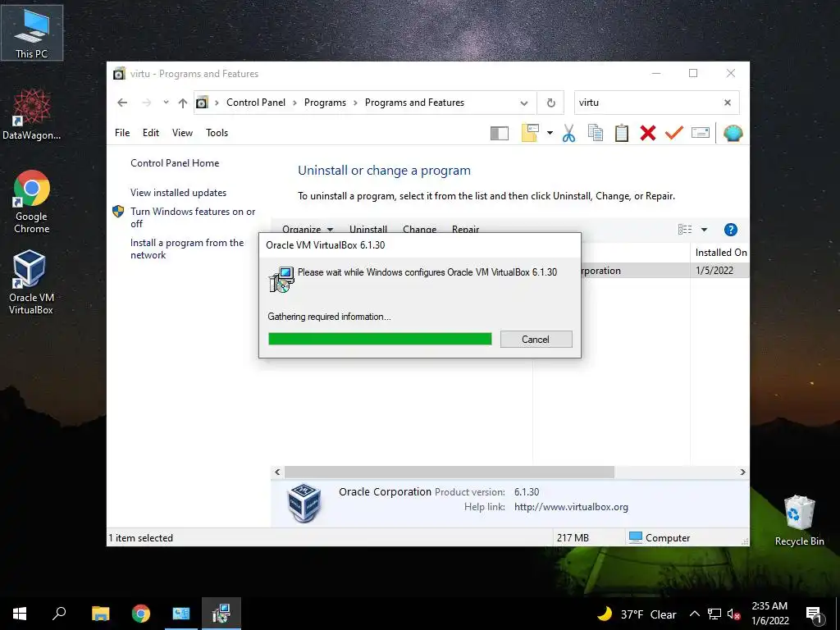Click Programs breadcrumb in address bar
Viewport: 840px width, 630px height.
325,103
